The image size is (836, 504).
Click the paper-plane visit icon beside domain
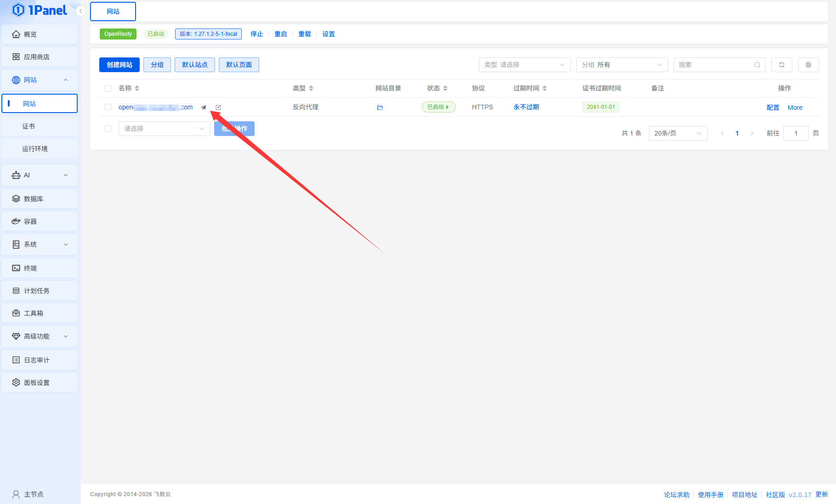[x=204, y=108]
